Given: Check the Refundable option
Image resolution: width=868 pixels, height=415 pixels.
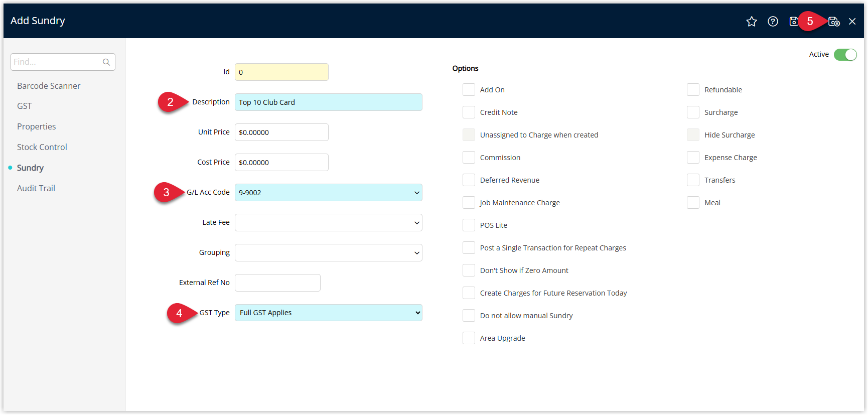Looking at the screenshot, I should tap(693, 90).
